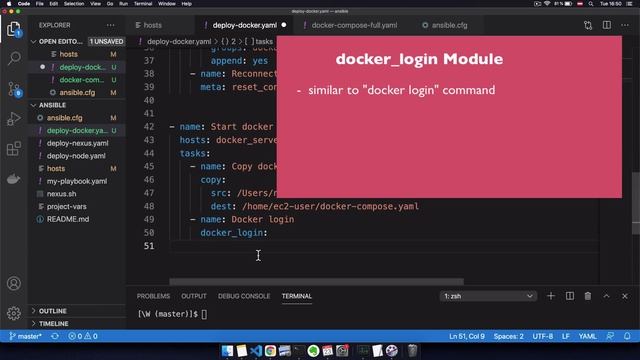Image resolution: width=640 pixels, height=360 pixels.
Task: Open editor more actions ellipsis
Action: pyautogui.click(x=625, y=25)
